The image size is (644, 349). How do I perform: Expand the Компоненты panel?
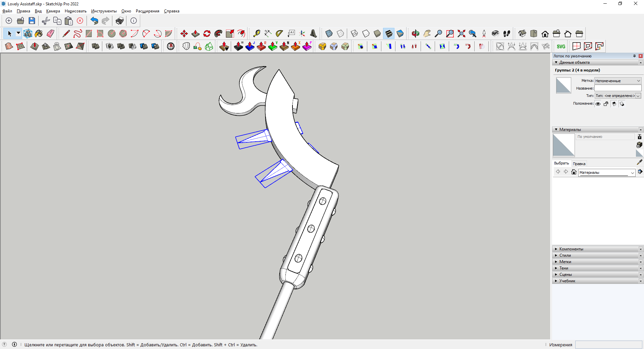pos(571,249)
